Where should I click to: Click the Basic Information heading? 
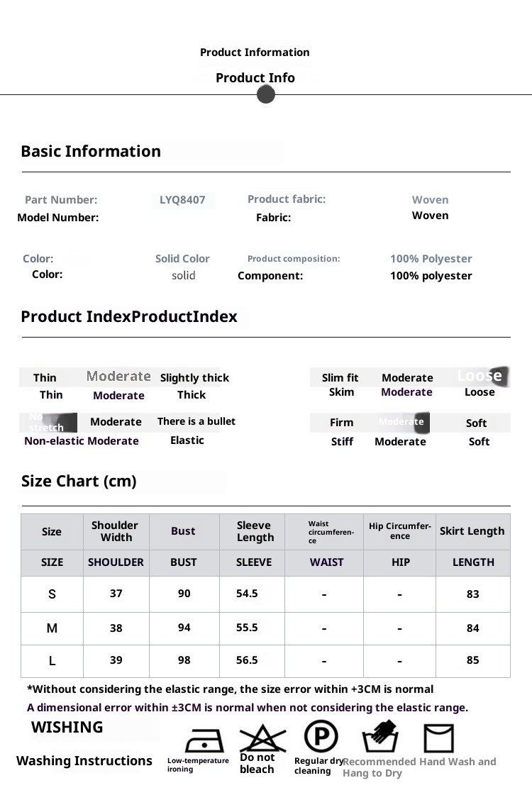[91, 151]
